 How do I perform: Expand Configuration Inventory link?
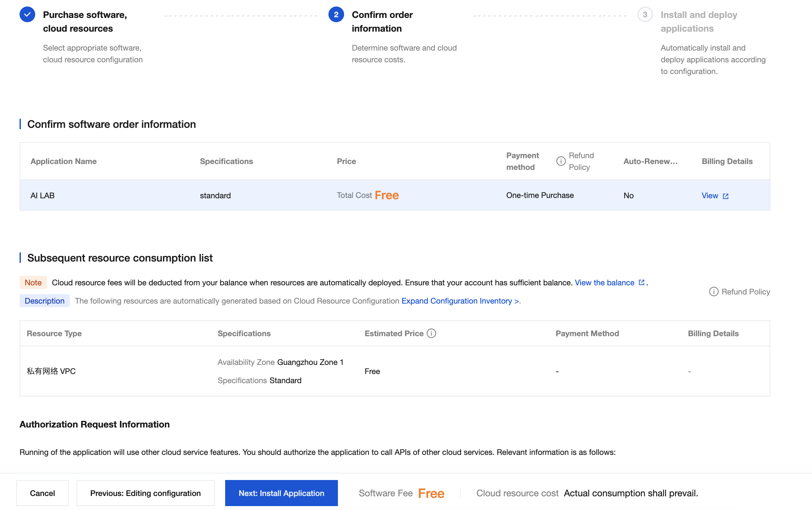pos(460,301)
